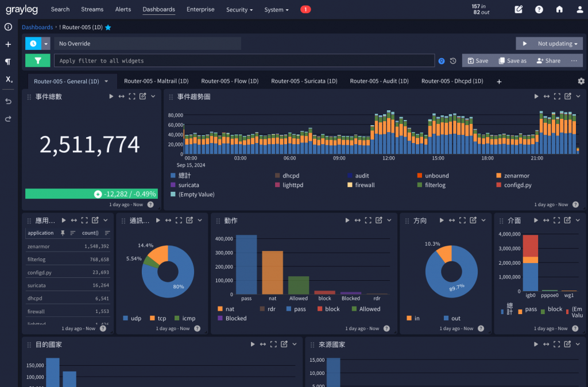Viewport: 588px width, 387px height.
Task: Open the Dashboards breadcrumb link
Action: point(37,27)
